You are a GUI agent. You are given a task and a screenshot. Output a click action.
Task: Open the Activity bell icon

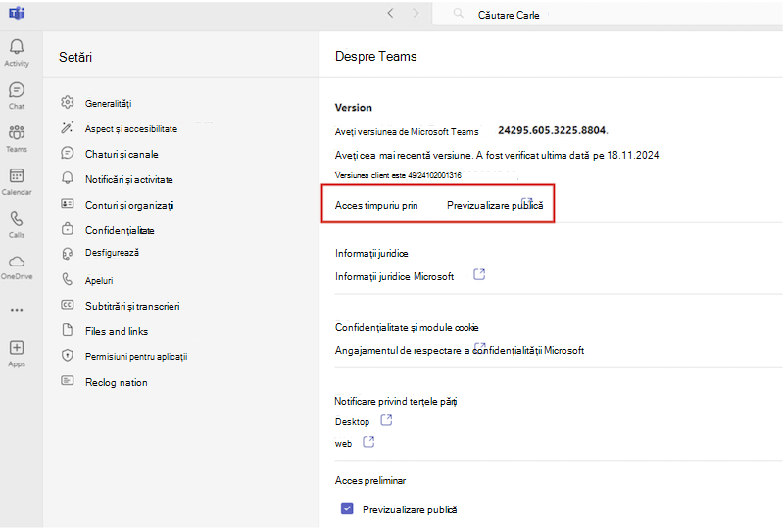tap(17, 47)
